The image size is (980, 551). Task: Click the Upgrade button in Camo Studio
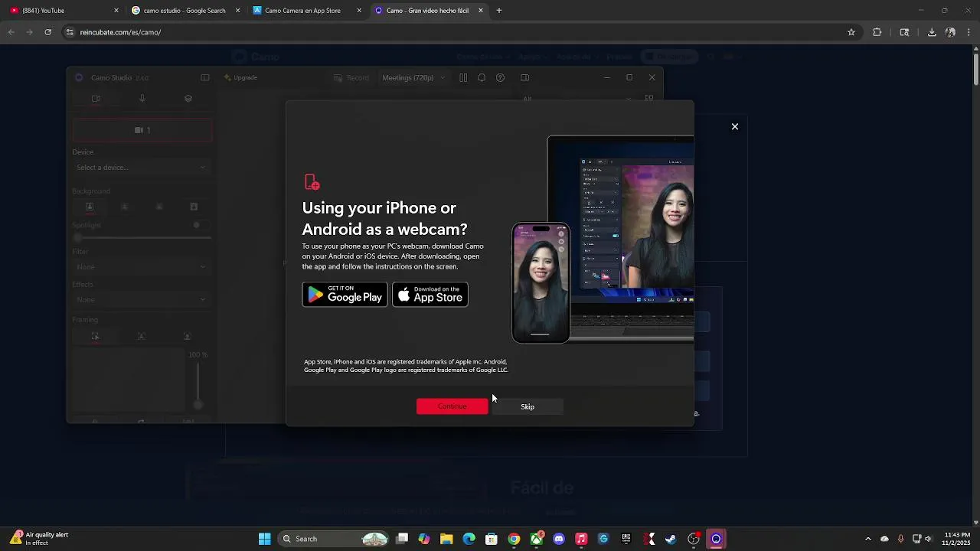(x=240, y=77)
